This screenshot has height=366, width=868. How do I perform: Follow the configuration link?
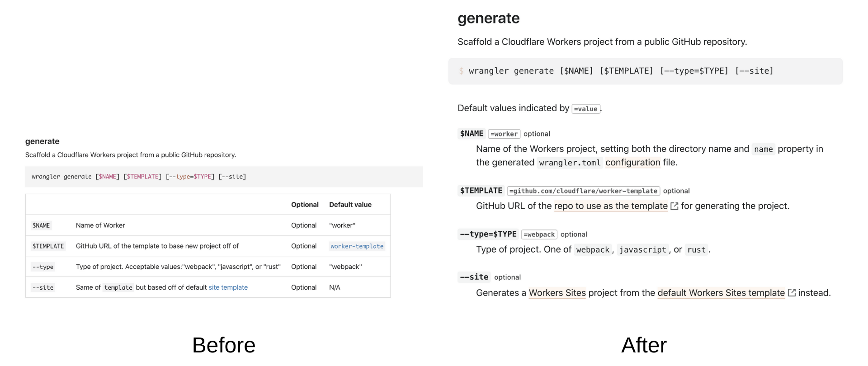(x=632, y=163)
